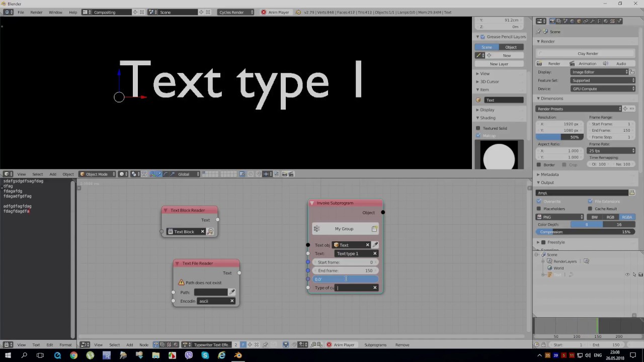Select the translate manipulator arrow icon
The width and height of the screenshot is (644, 362).
pyautogui.click(x=158, y=174)
